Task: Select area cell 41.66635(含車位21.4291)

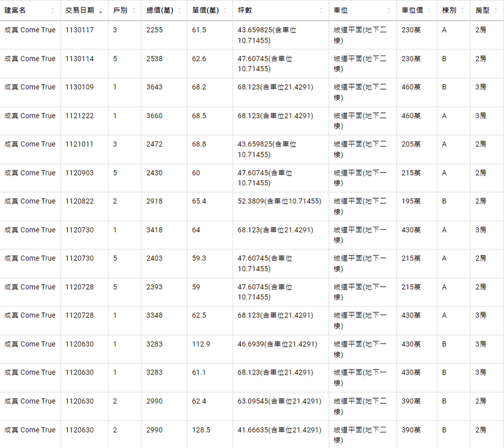Action: coord(279,430)
